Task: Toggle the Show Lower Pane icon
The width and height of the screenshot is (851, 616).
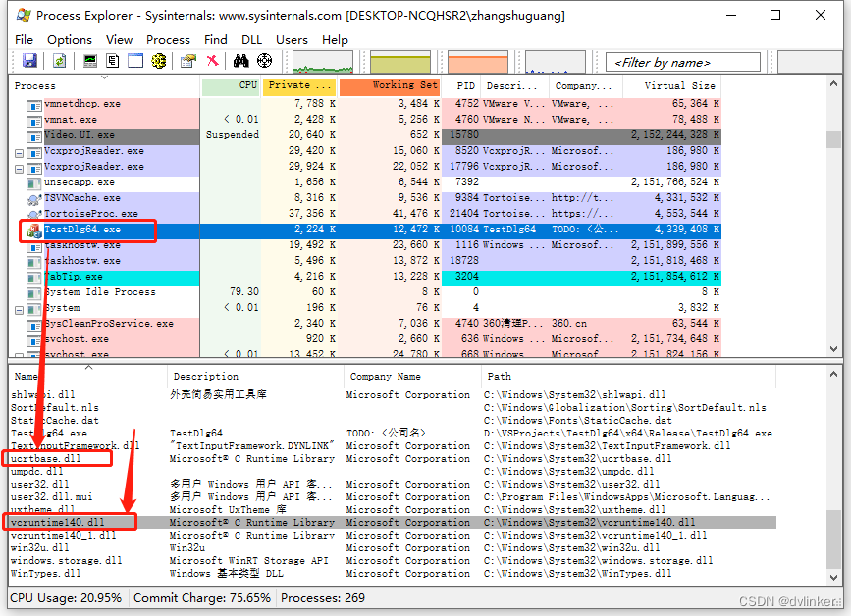Action: click(x=134, y=61)
